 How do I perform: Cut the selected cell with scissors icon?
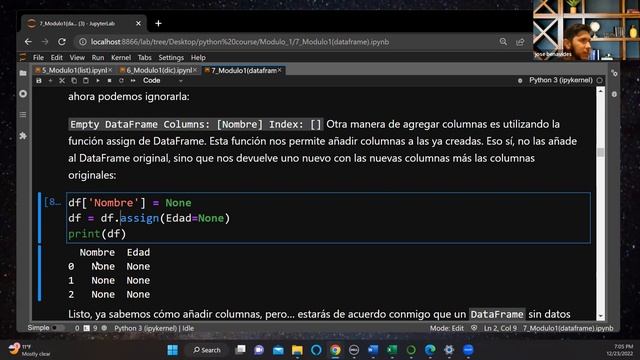[x=62, y=81]
